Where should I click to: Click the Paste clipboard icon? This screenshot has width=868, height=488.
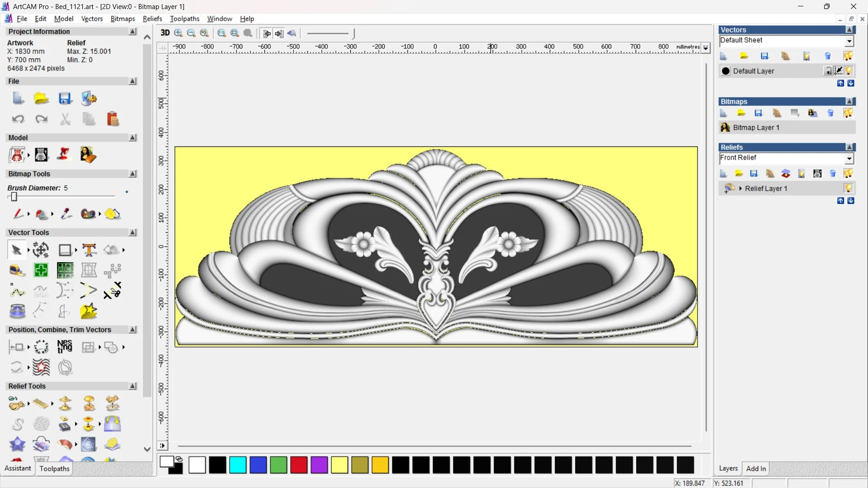[x=113, y=119]
